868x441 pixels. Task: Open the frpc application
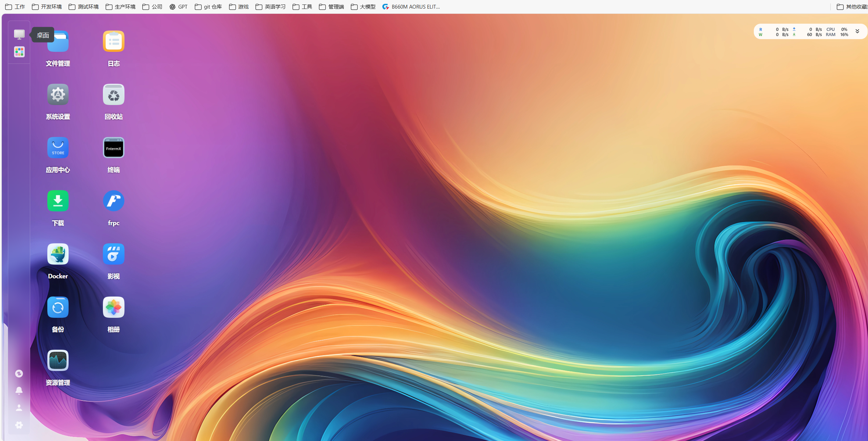tap(113, 201)
